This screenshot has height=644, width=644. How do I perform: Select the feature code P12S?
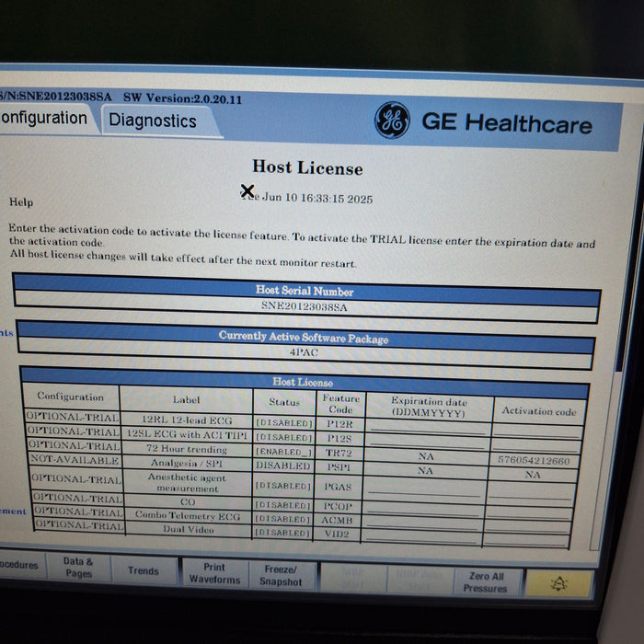pos(339,438)
